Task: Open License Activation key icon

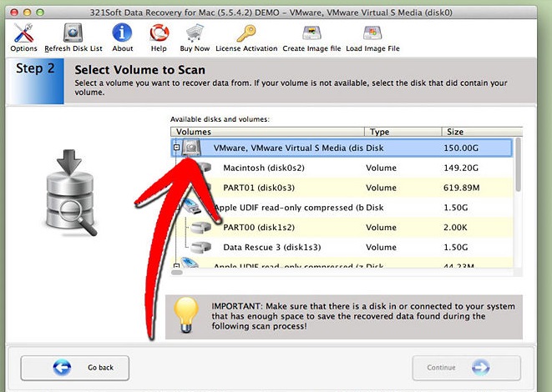Action: pos(246,33)
